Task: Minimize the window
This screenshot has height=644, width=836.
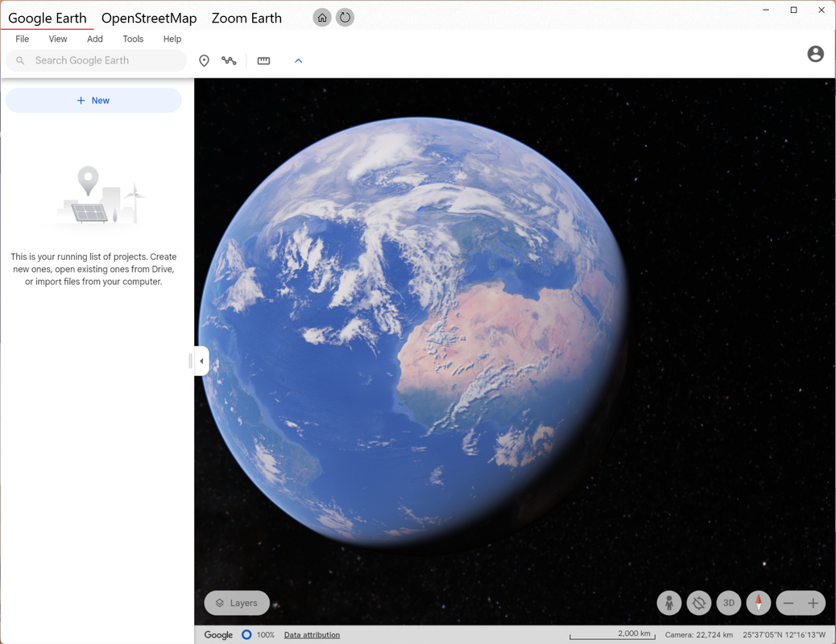Action: pos(766,10)
